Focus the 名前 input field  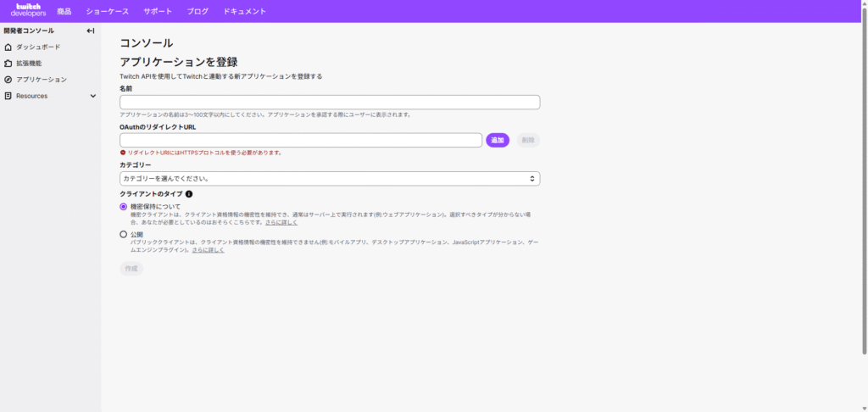tap(330, 103)
